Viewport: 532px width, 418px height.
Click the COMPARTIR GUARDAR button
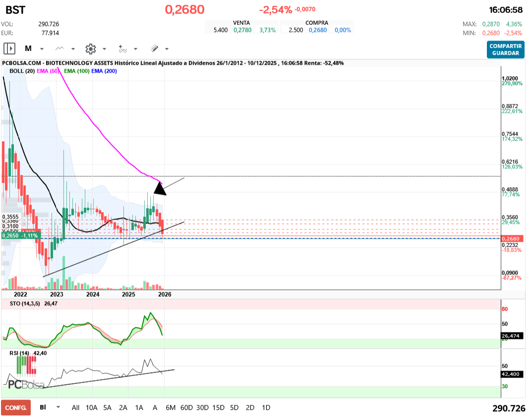(x=505, y=49)
